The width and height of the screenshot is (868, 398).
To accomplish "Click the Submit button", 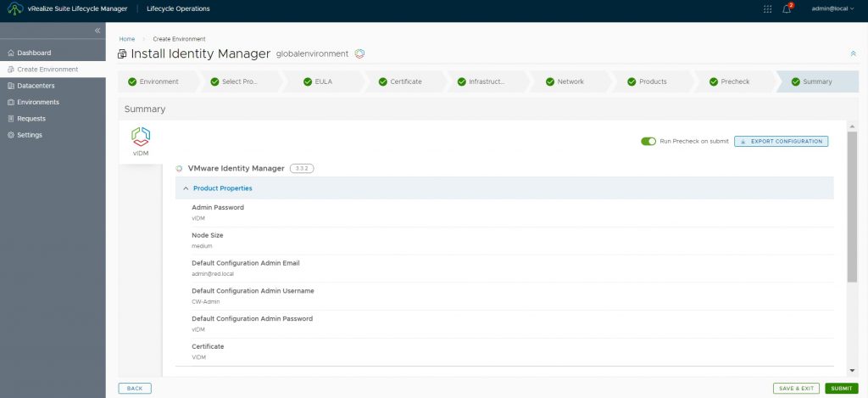I will click(842, 389).
